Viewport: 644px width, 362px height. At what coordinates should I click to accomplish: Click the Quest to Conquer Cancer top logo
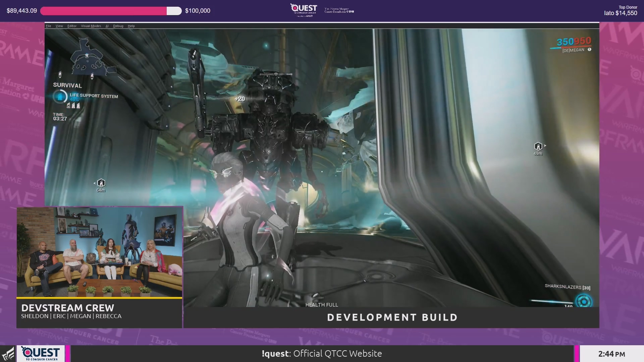click(304, 10)
